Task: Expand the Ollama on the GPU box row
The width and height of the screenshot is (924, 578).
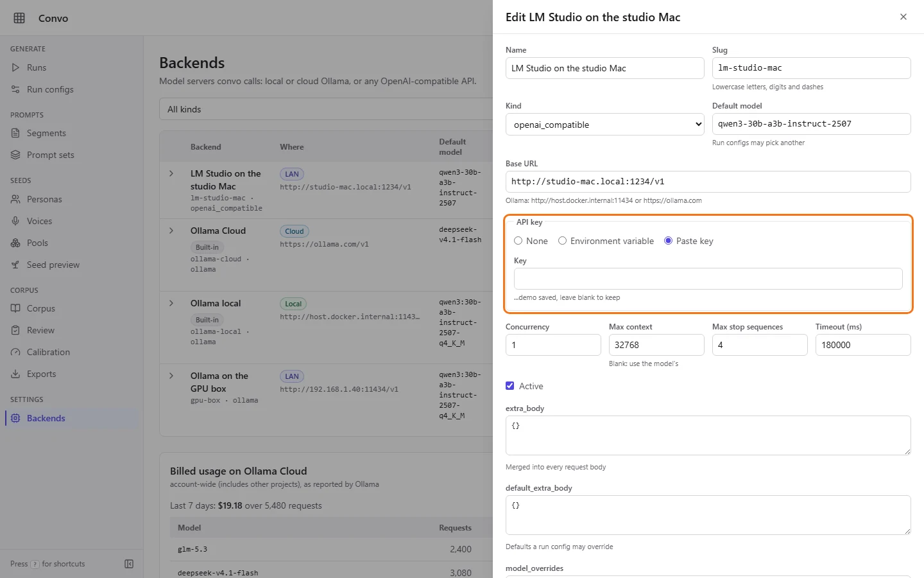Action: [x=171, y=376]
